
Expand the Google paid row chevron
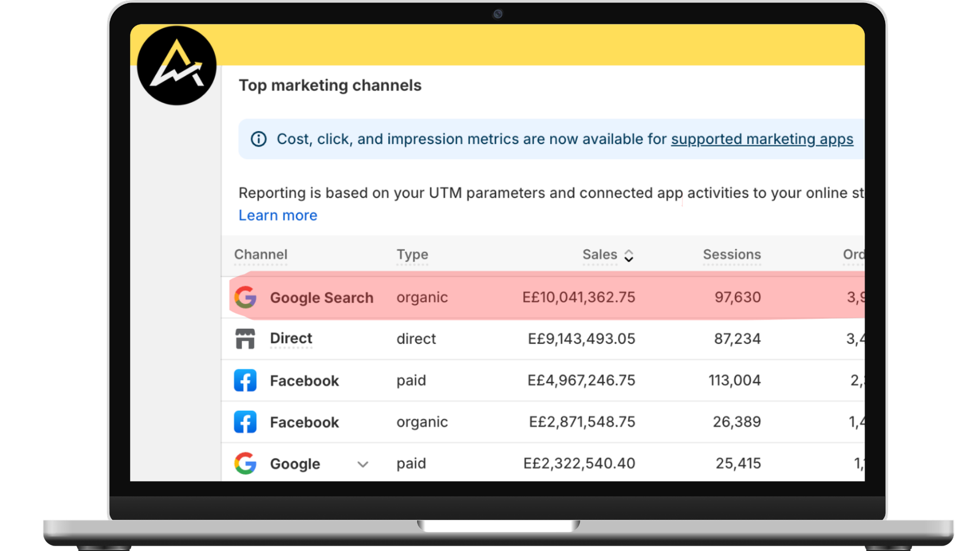coord(363,464)
